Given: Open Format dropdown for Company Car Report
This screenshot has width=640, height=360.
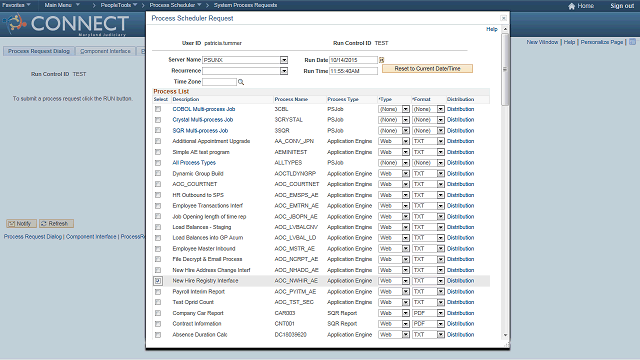Looking at the screenshot, I should (440, 313).
